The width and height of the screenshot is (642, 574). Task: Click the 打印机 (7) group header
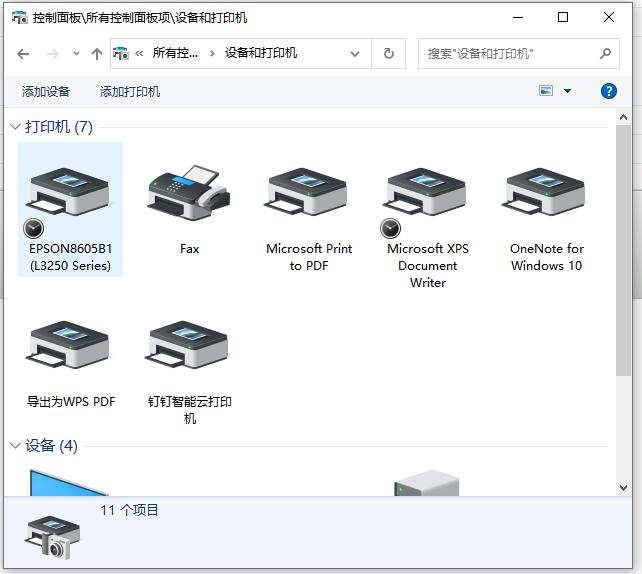tap(59, 127)
